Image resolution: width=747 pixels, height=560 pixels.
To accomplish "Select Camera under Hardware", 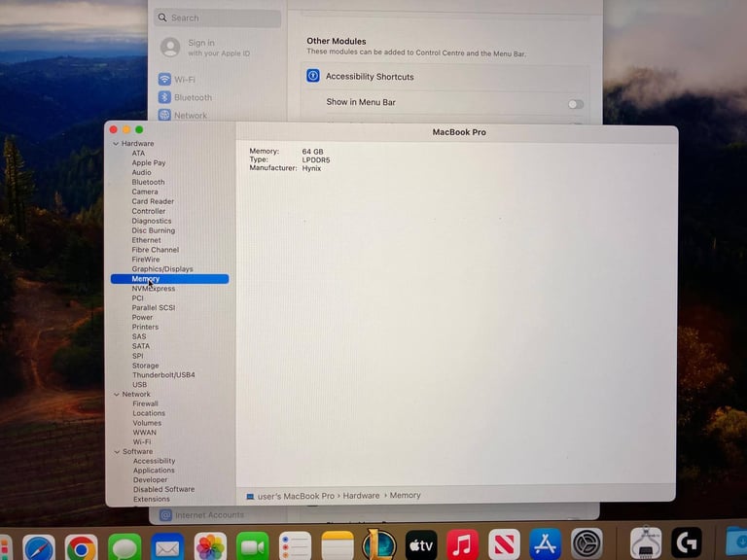I will pyautogui.click(x=145, y=192).
